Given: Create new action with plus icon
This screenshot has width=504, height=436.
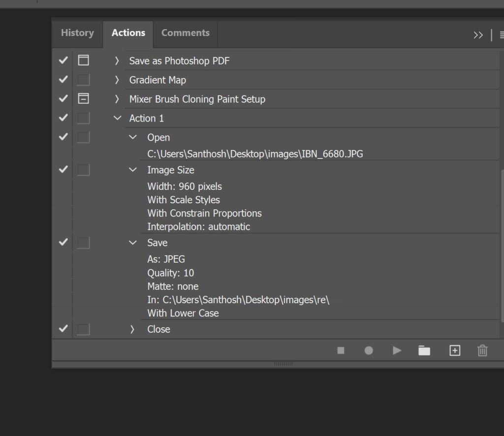Looking at the screenshot, I should coord(455,350).
